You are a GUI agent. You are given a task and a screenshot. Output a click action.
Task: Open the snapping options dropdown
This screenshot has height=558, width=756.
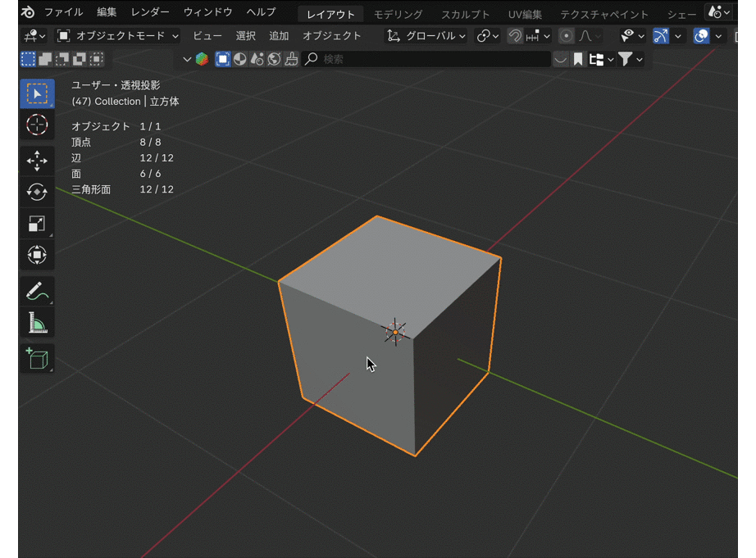538,36
